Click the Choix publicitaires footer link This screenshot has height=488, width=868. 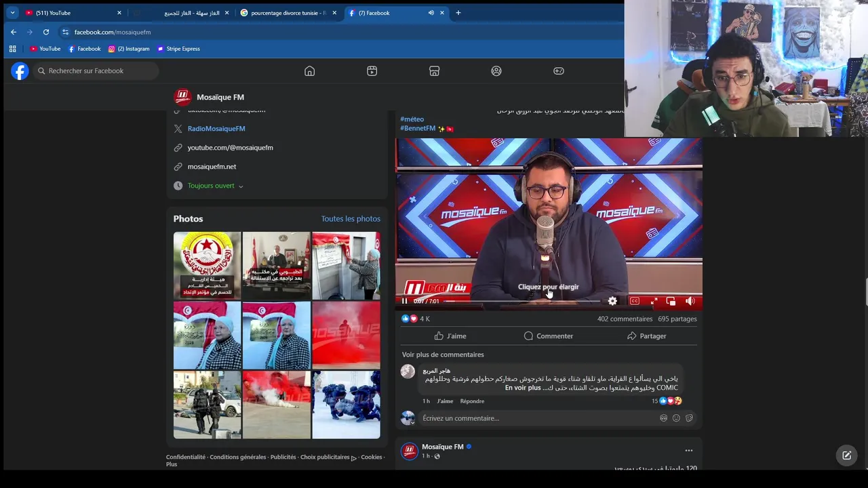pyautogui.click(x=328, y=457)
